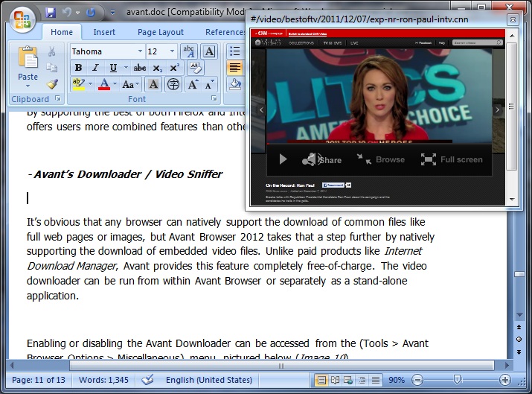Click the Phonetic Guide abc icon

[x=189, y=51]
